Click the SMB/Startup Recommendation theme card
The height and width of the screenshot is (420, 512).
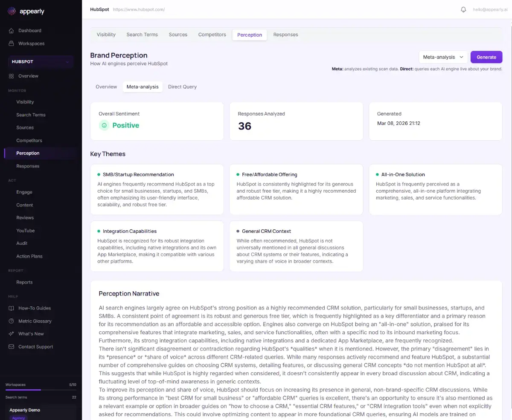click(x=157, y=189)
